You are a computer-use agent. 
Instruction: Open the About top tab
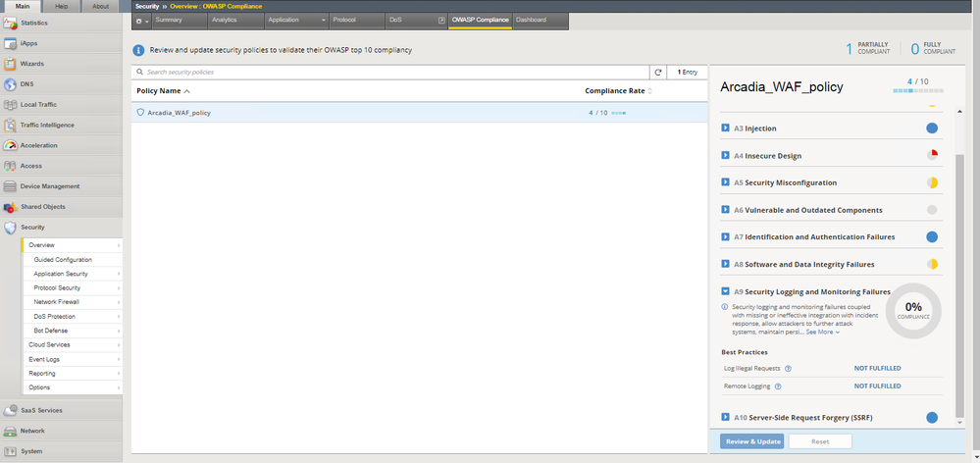[x=100, y=7]
